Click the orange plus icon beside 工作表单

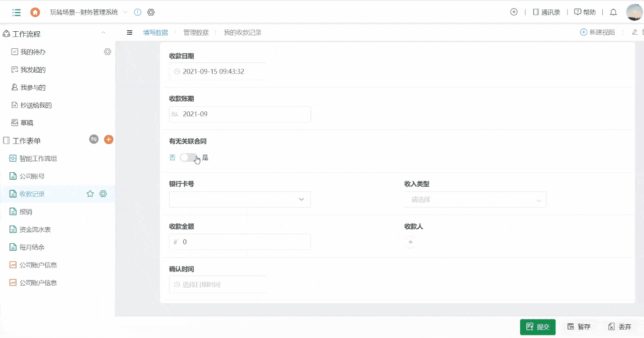[109, 140]
